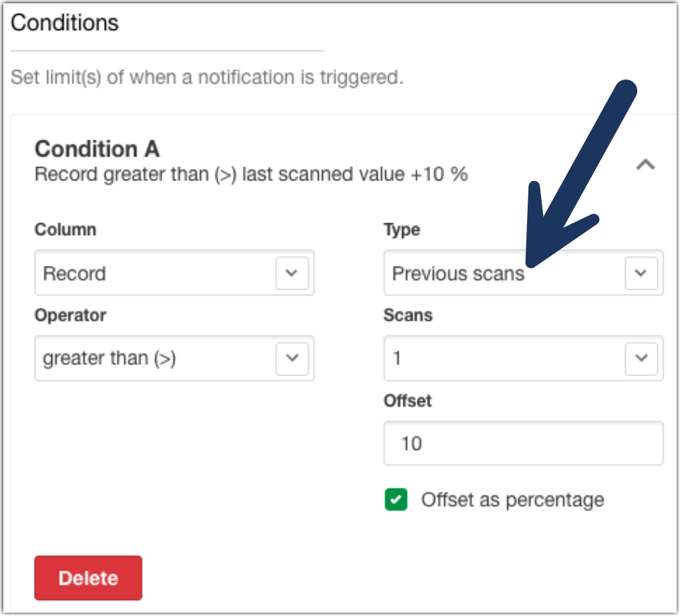Click the chevron arrow on the Scans selector
Viewport: 680px width, 616px height.
pyautogui.click(x=641, y=359)
